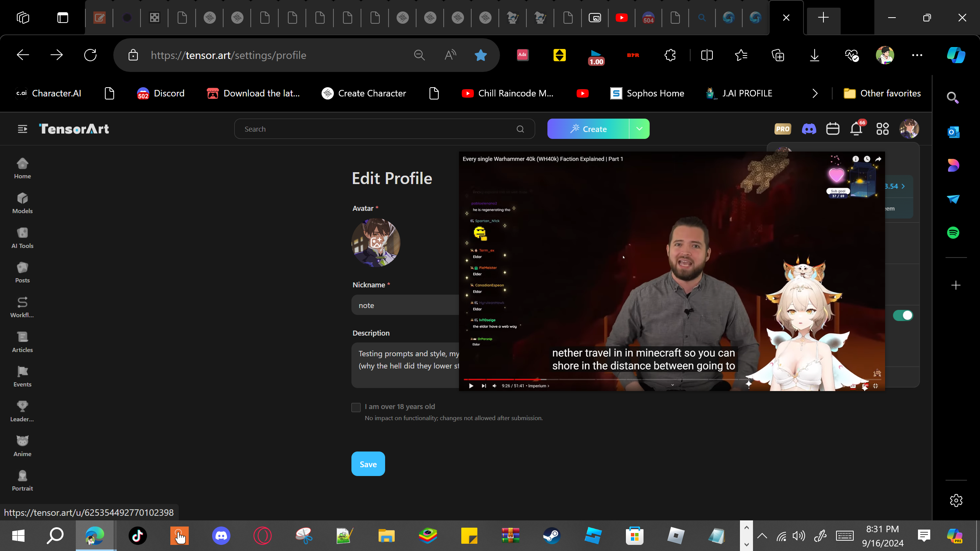The width and height of the screenshot is (980, 551).
Task: Open TikTok from the taskbar
Action: pos(138,536)
